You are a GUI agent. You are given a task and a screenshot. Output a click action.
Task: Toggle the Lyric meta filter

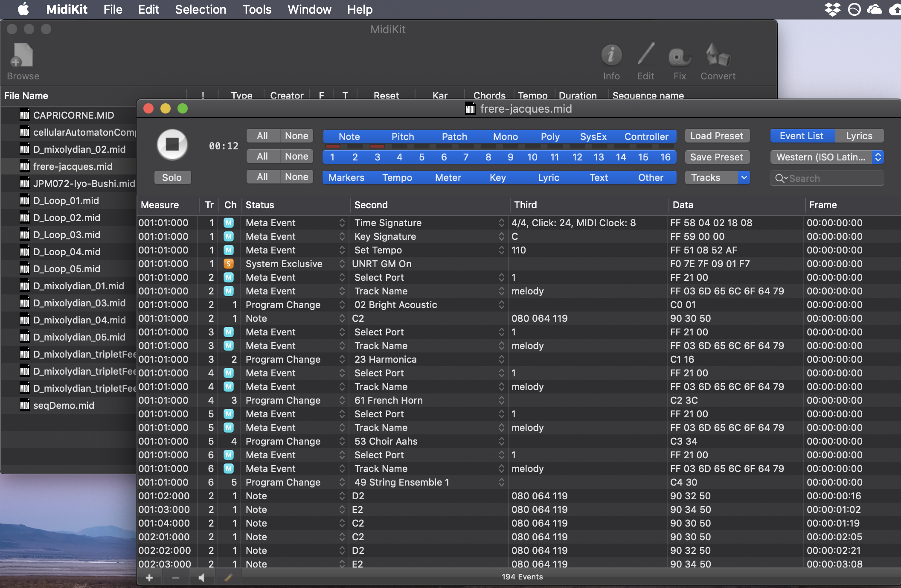[x=549, y=178]
